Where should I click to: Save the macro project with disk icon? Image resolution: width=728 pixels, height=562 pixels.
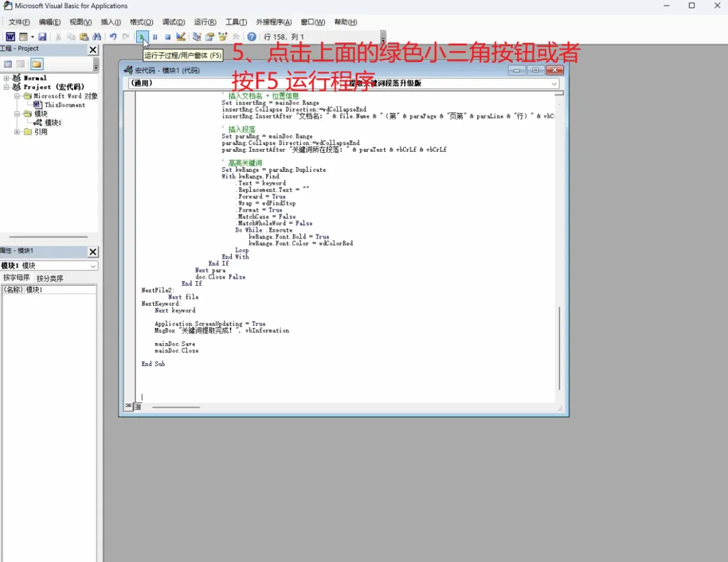tap(42, 36)
